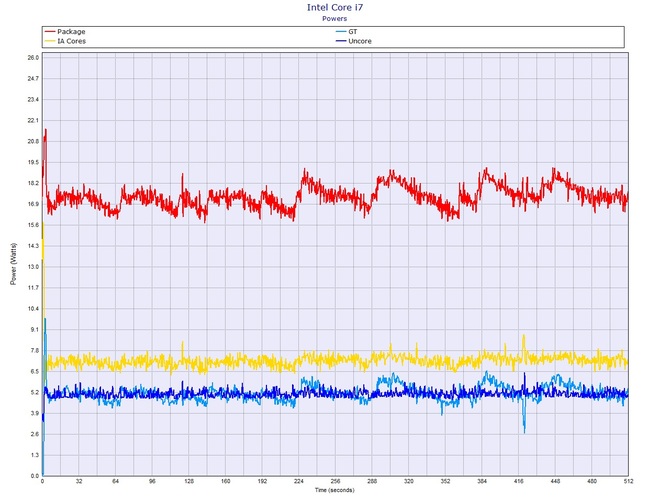Click the 22.1 y-axis value

tap(33, 120)
